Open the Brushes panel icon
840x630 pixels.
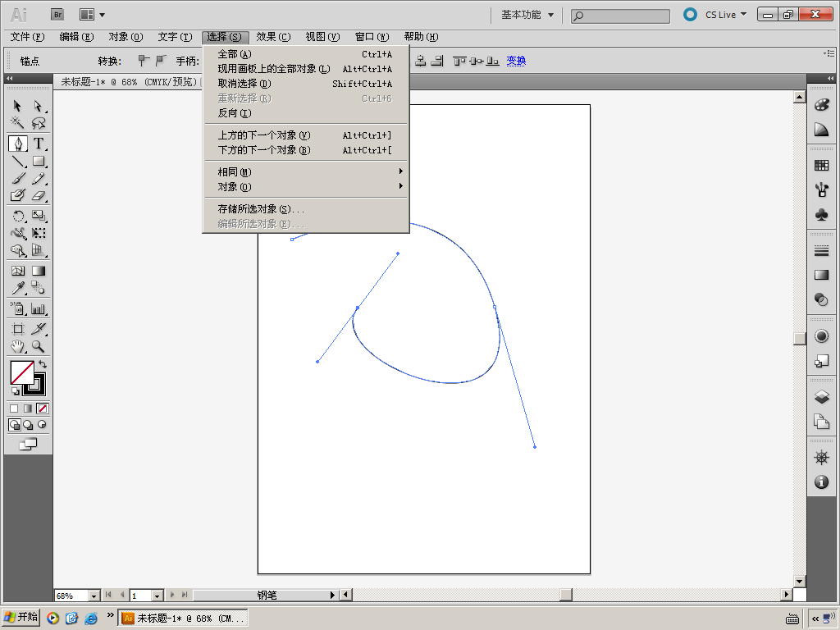821,189
